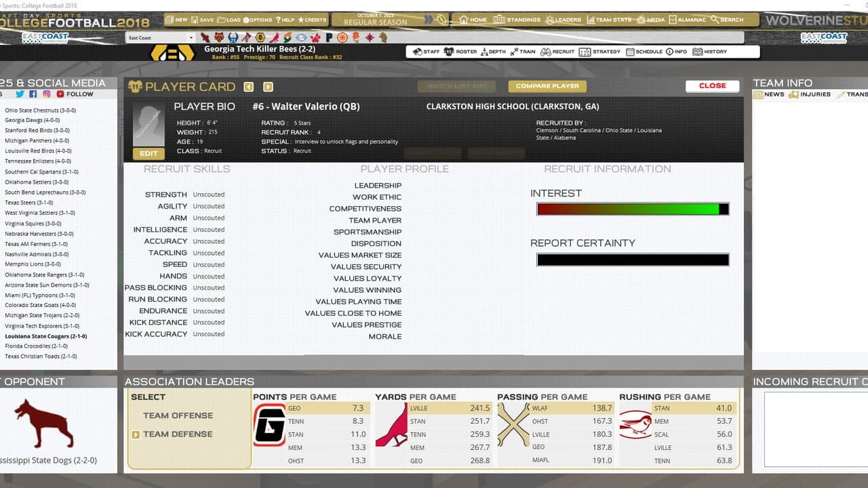The width and height of the screenshot is (868, 488).
Task: Click the recruit Interest bar
Action: [633, 209]
